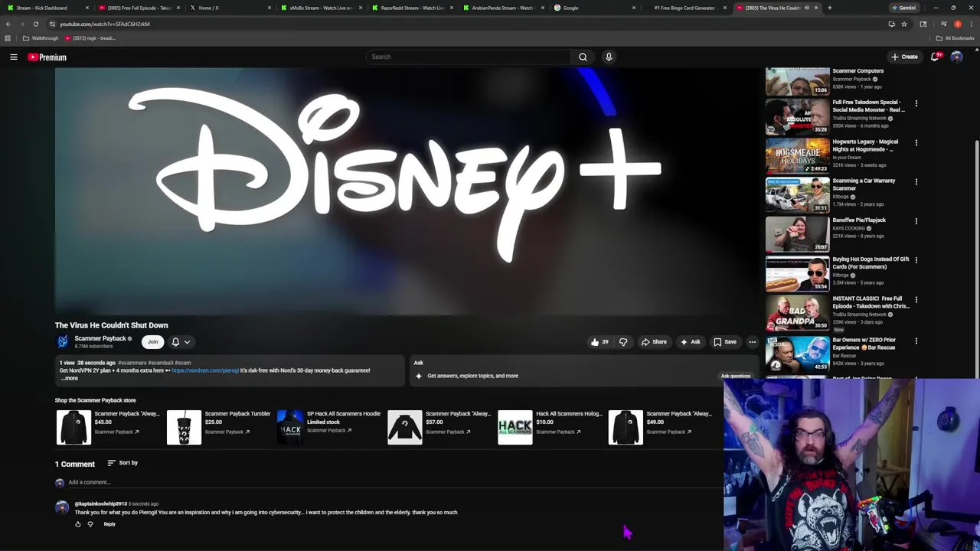The width and height of the screenshot is (980, 551).
Task: Reload the page in browser toolbar
Action: click(35, 24)
